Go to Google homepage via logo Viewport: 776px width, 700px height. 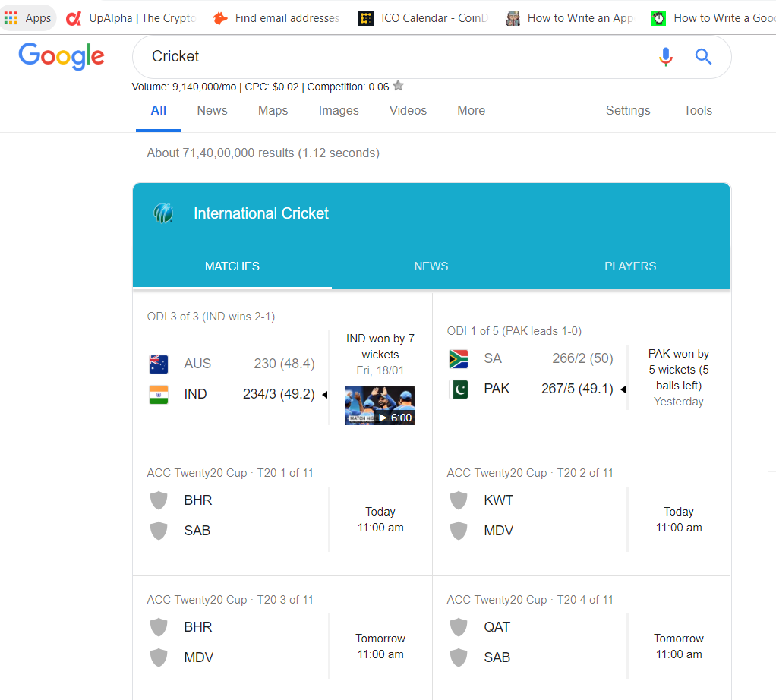(62, 56)
